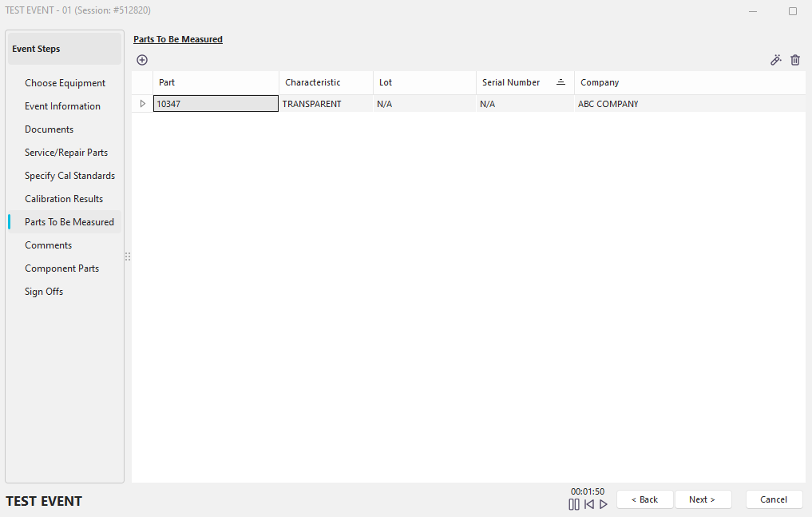Click the Serial Number sort indicator icon
The image size is (812, 517).
(560, 82)
